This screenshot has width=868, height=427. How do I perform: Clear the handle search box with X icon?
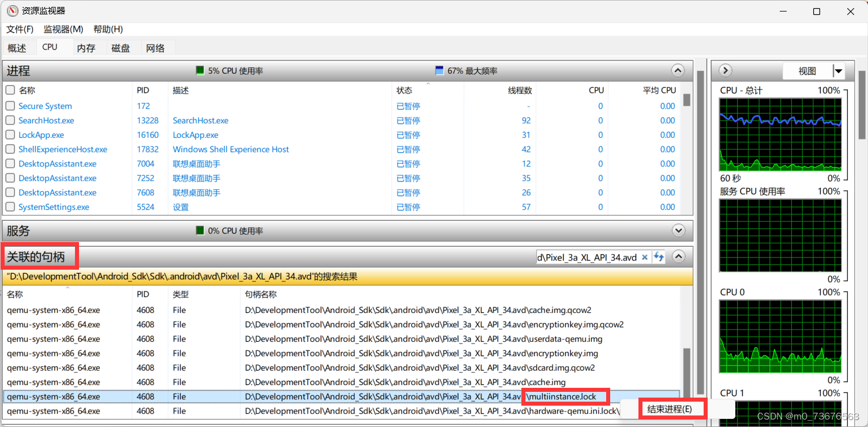point(645,257)
